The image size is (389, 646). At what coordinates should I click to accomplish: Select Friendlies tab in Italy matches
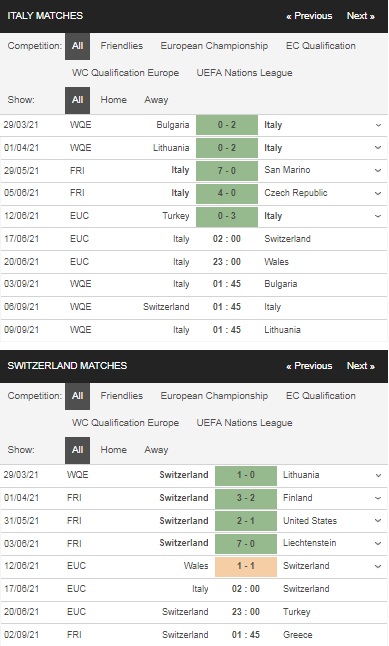click(x=122, y=46)
